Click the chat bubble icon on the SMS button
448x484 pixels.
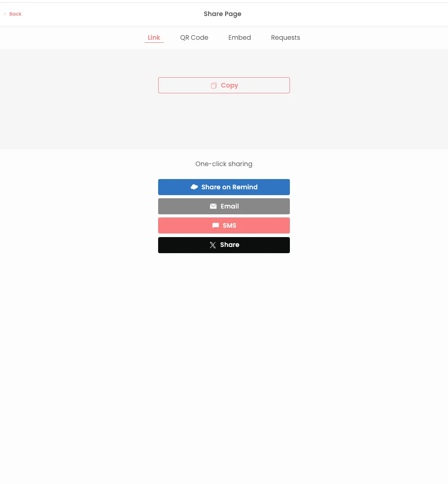click(215, 225)
